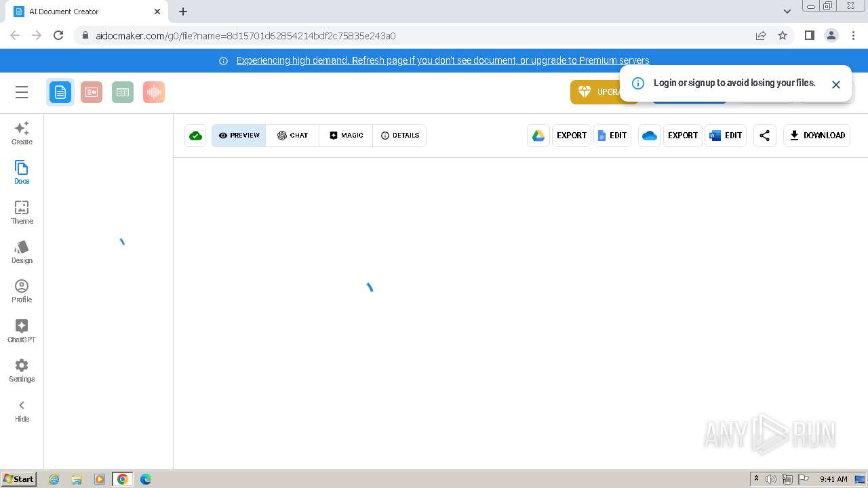Open the media player from the taskbar

(100, 479)
